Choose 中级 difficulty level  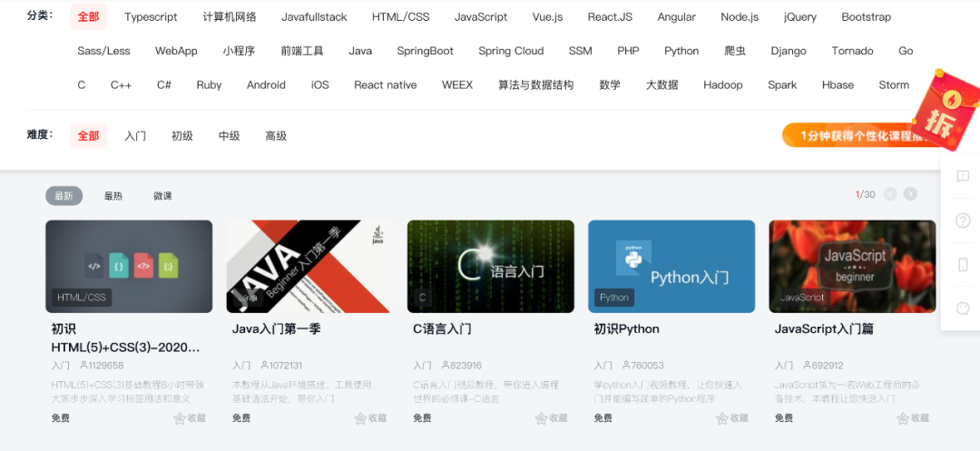pyautogui.click(x=230, y=136)
